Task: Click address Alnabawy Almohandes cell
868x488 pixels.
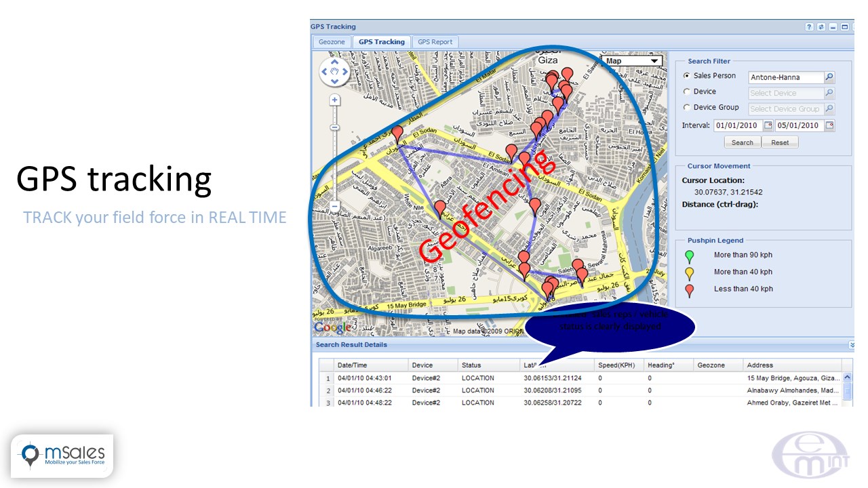Action: pyautogui.click(x=792, y=390)
